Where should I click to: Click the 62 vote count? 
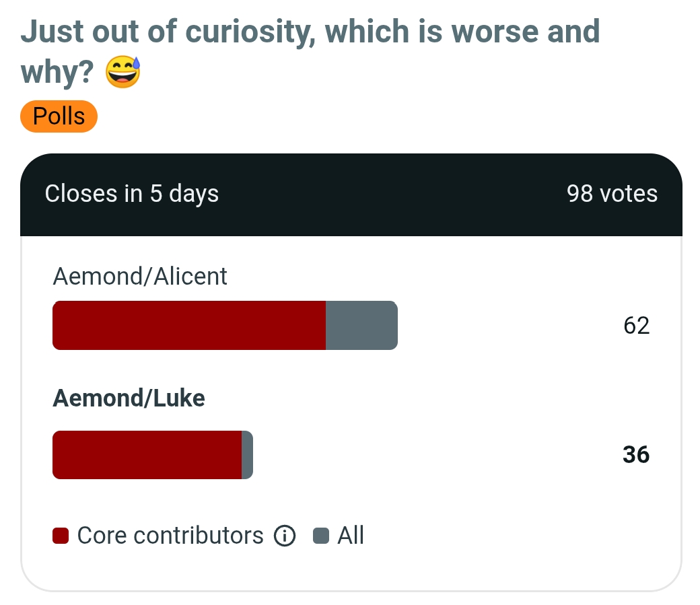[637, 326]
